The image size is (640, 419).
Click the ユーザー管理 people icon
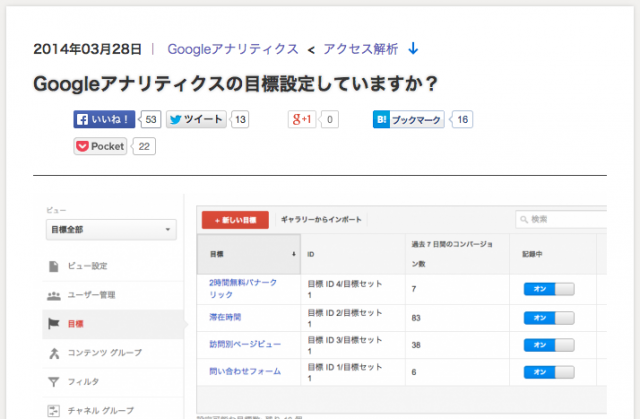pyautogui.click(x=53, y=295)
